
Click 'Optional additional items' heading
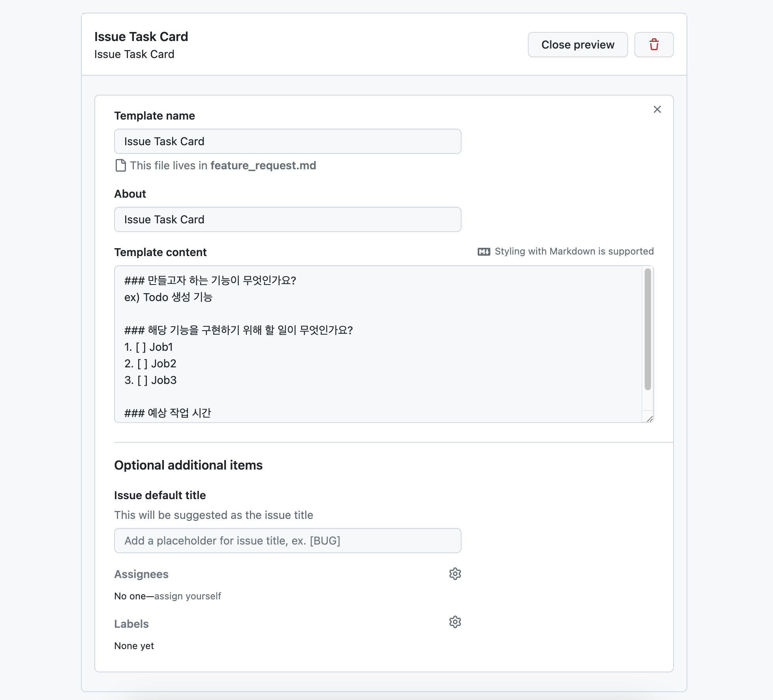coord(188,465)
